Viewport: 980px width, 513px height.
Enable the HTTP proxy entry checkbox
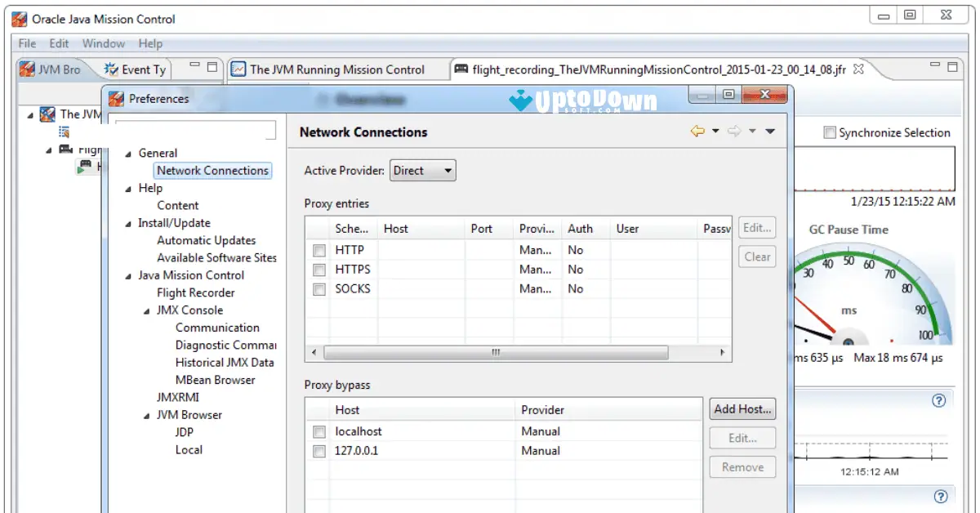[x=318, y=250]
